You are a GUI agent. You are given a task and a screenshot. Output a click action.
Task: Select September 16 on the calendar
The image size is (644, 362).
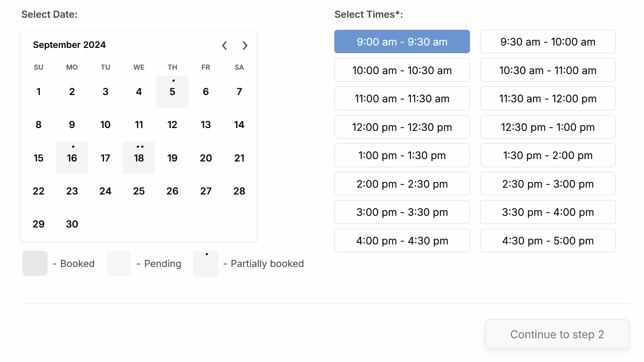(72, 158)
